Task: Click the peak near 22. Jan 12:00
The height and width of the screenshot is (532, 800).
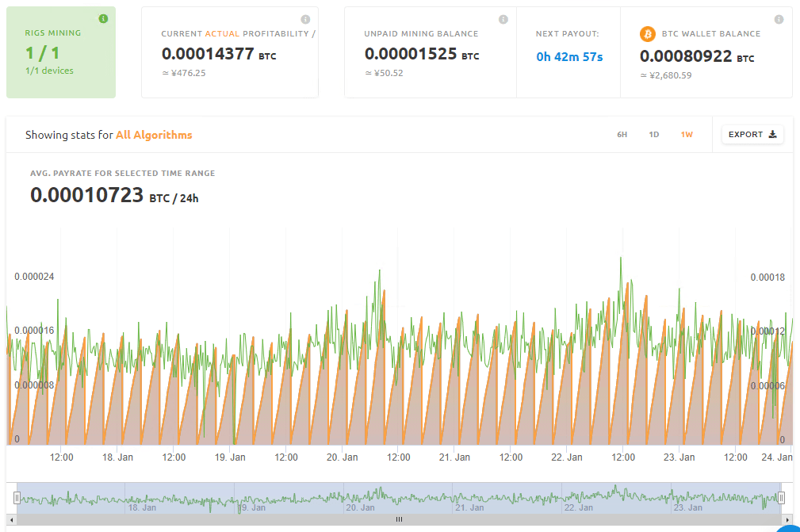Action: pos(620,258)
